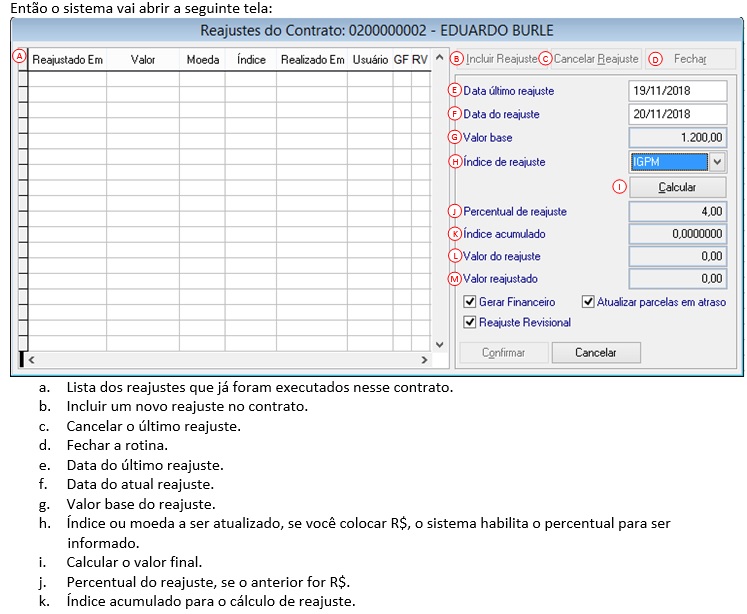Toggle the Gerar Financeiro checkbox
This screenshot has width=747, height=614.
(x=470, y=302)
